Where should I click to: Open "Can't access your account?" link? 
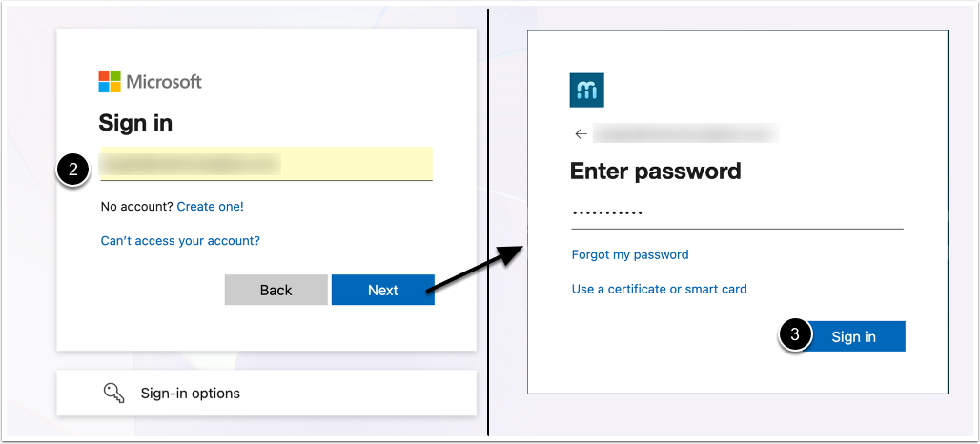pyautogui.click(x=180, y=241)
